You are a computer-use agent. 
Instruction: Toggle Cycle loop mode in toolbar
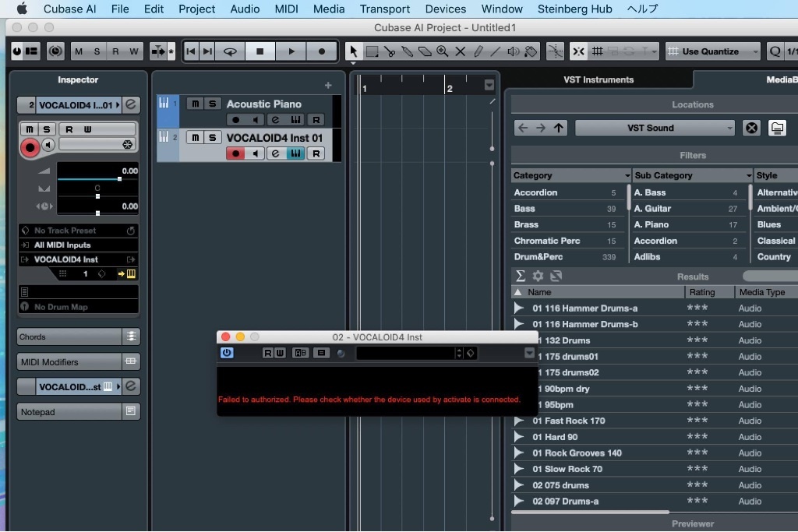click(230, 51)
